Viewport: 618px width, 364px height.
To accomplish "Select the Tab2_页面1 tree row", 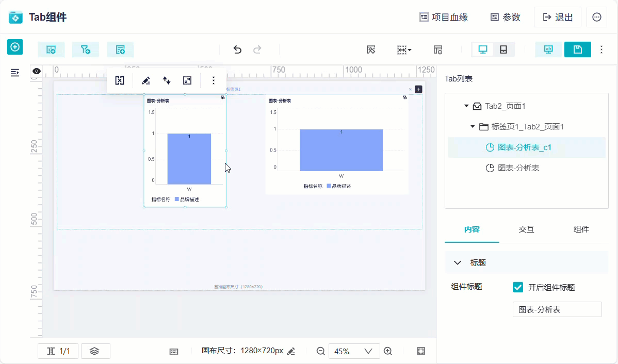I will (x=527, y=106).
